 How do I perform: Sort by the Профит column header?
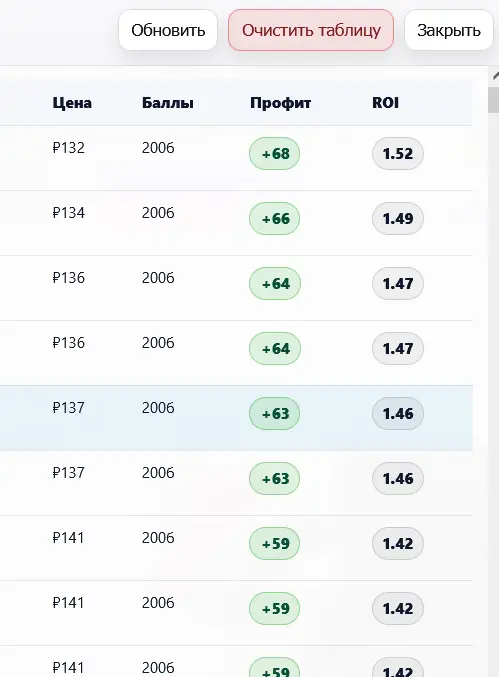click(x=281, y=103)
